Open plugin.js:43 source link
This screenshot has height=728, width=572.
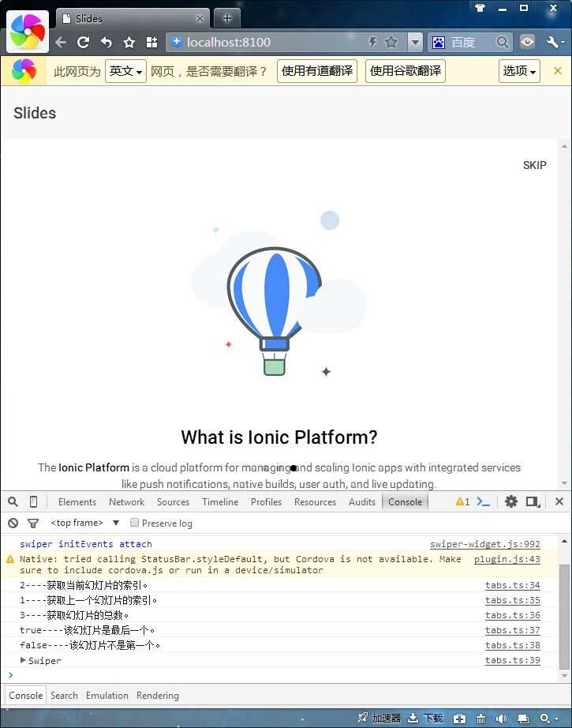pos(507,559)
